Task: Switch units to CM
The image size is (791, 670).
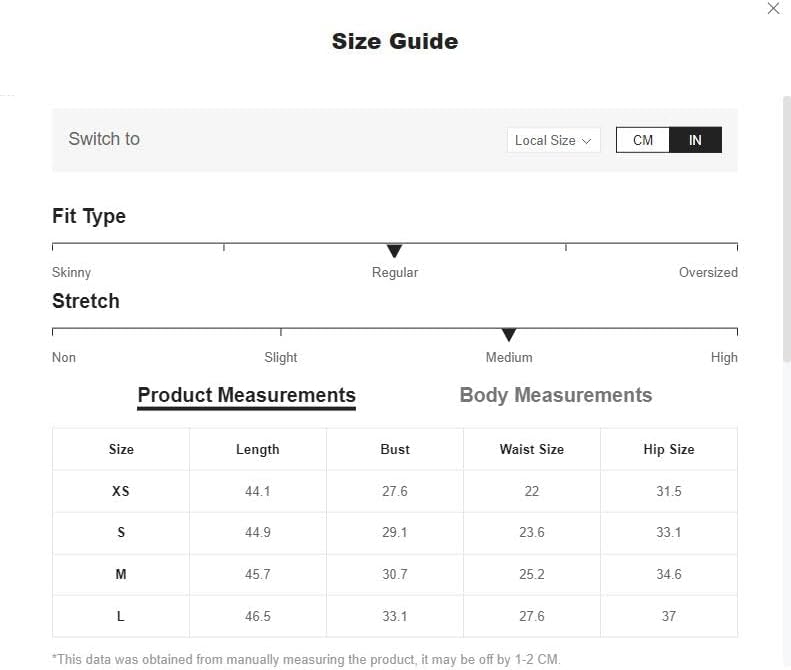Action: pos(643,140)
